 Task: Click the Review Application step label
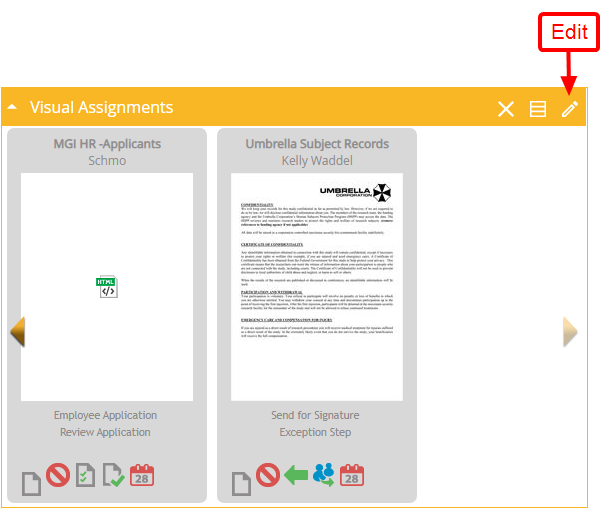tap(105, 432)
